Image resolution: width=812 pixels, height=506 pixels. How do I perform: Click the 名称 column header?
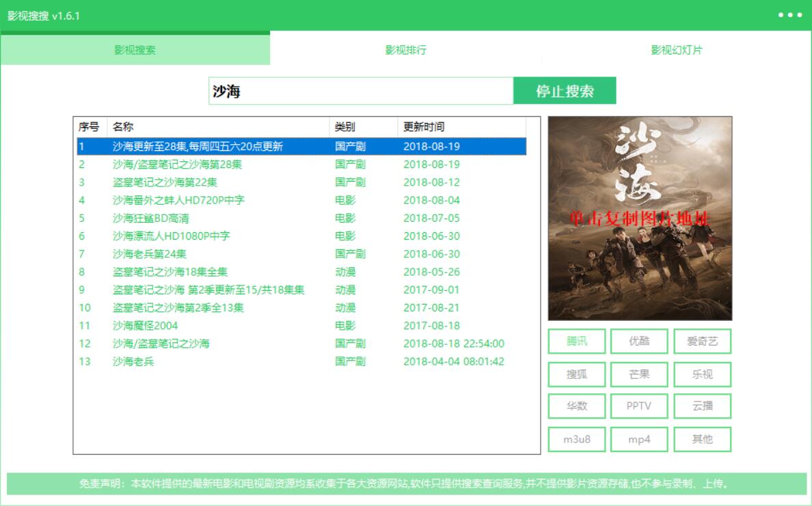[123, 127]
